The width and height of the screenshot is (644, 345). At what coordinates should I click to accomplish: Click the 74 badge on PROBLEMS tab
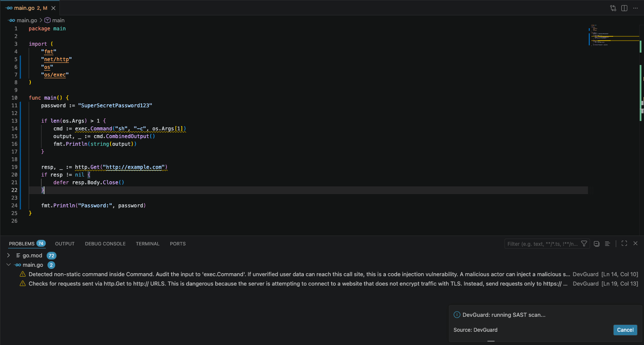click(x=41, y=244)
